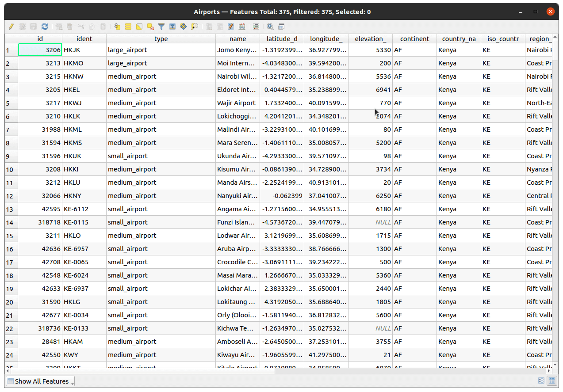Open organize columns icon
This screenshot has width=563, height=392.
pyautogui.click(x=231, y=27)
